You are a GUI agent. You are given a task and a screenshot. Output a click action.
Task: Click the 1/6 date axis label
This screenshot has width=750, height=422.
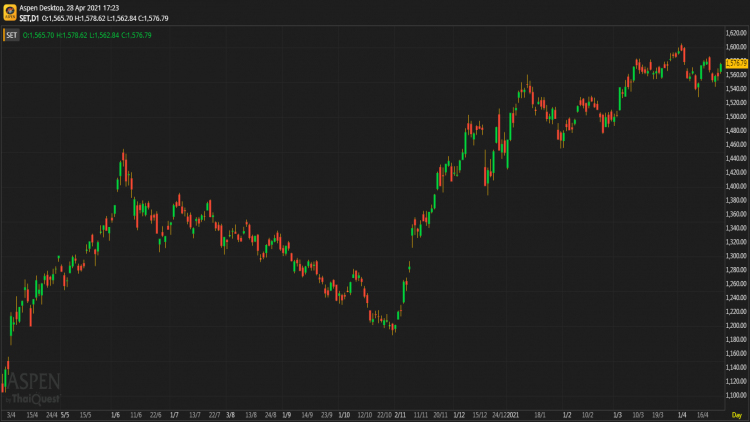click(x=115, y=415)
